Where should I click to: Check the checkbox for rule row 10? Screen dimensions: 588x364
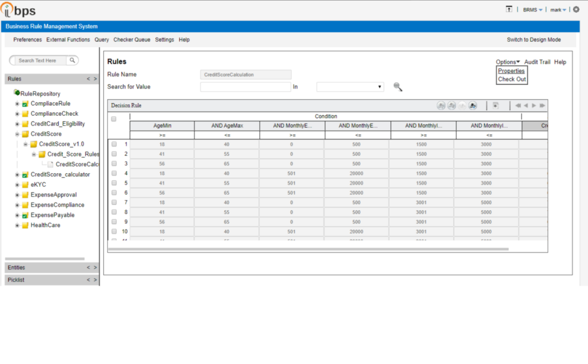(114, 231)
